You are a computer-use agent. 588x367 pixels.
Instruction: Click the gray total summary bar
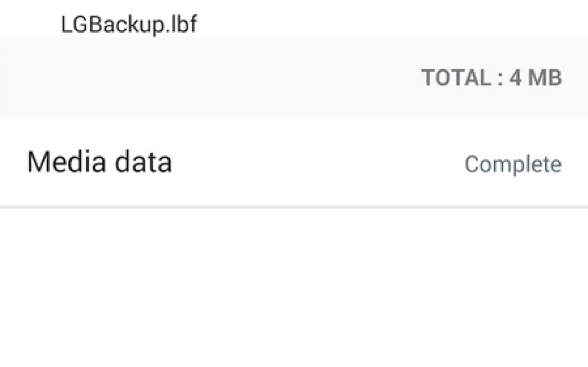tap(205, 77)
